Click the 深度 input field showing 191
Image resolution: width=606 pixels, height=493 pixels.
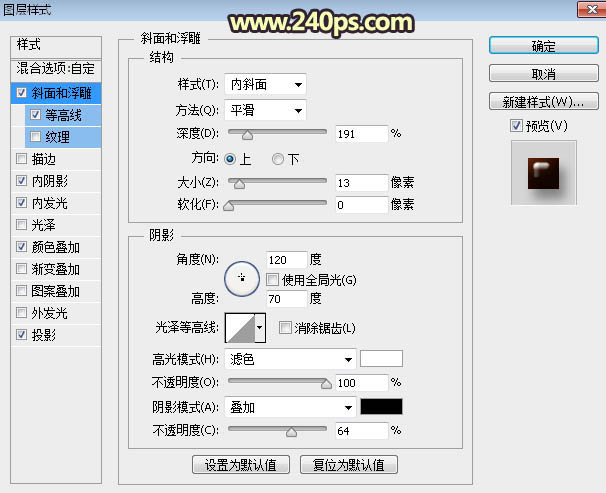coord(361,134)
